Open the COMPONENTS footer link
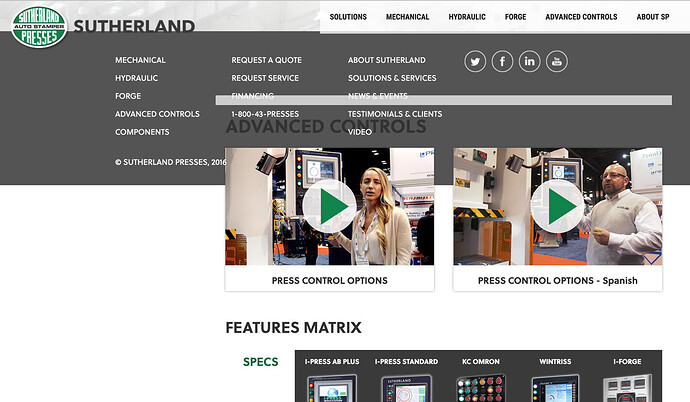690x402 pixels. (142, 132)
